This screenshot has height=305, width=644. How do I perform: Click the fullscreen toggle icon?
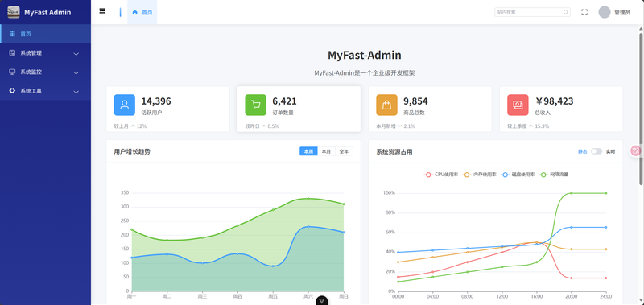coord(584,12)
